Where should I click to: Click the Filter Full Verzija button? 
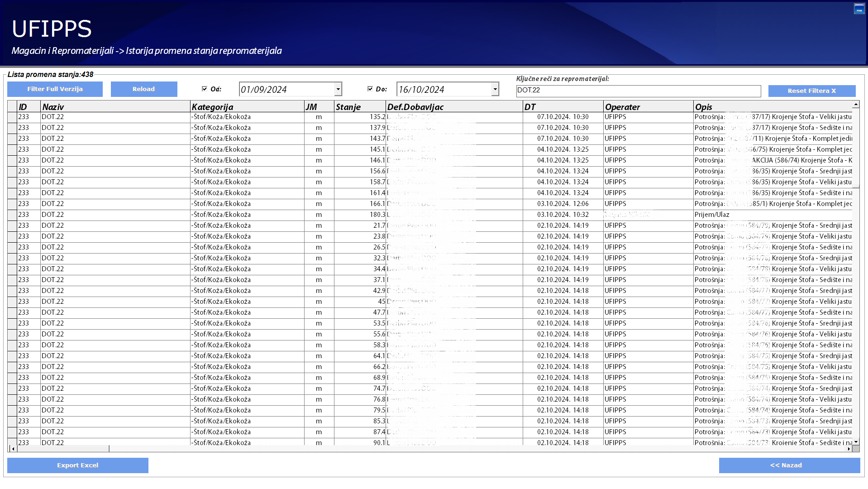pos(55,89)
